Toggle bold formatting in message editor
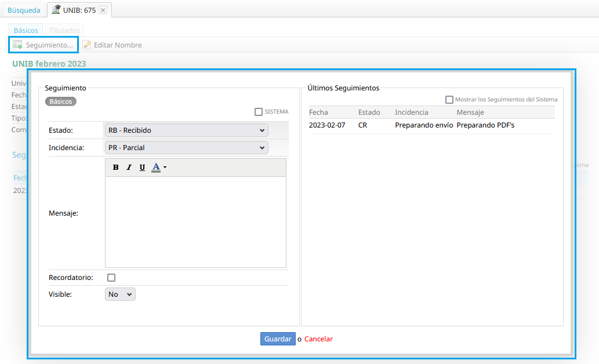 115,168
